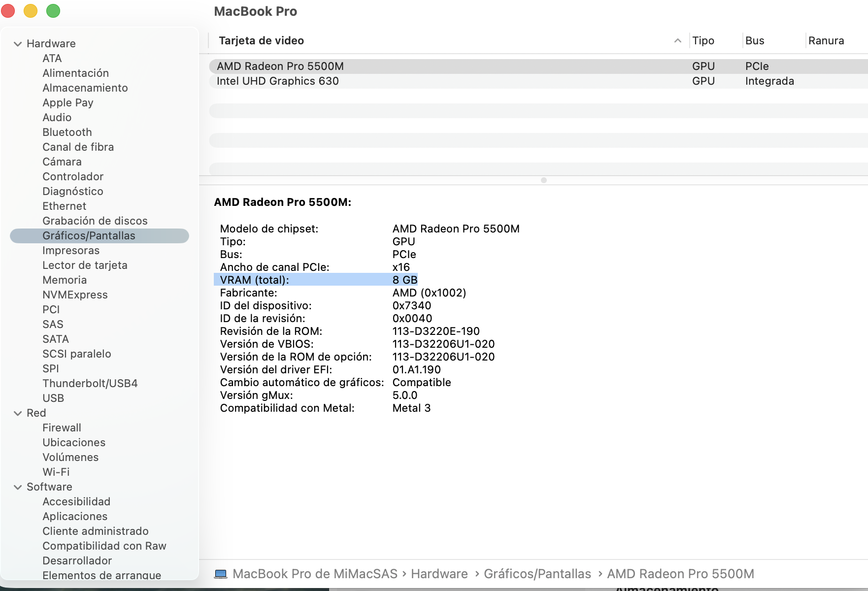
Task: Click the MacBook Pro laptop icon in path bar
Action: (221, 574)
